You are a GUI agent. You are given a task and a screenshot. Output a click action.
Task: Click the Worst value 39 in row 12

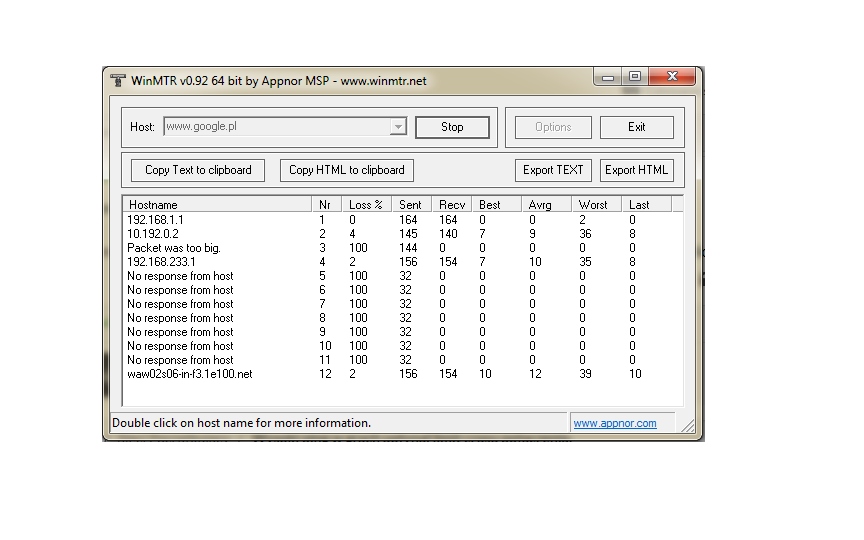pyautogui.click(x=585, y=374)
